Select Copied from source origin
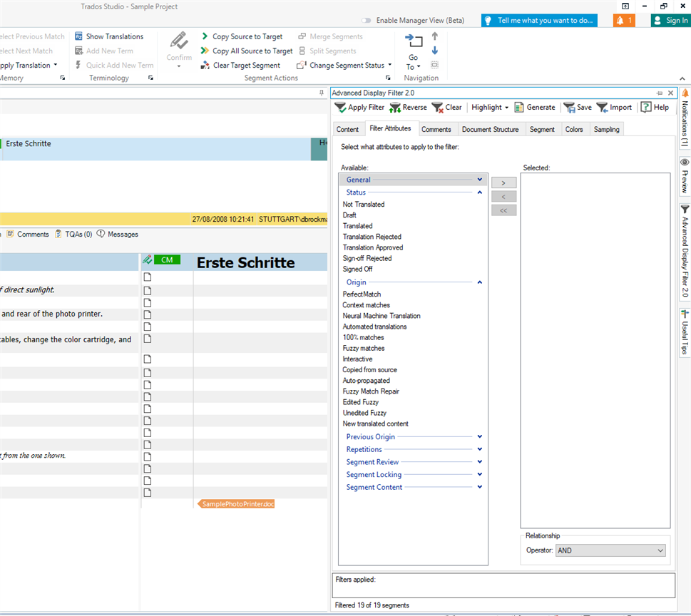Screen dimensions: 691x616 tap(369, 370)
